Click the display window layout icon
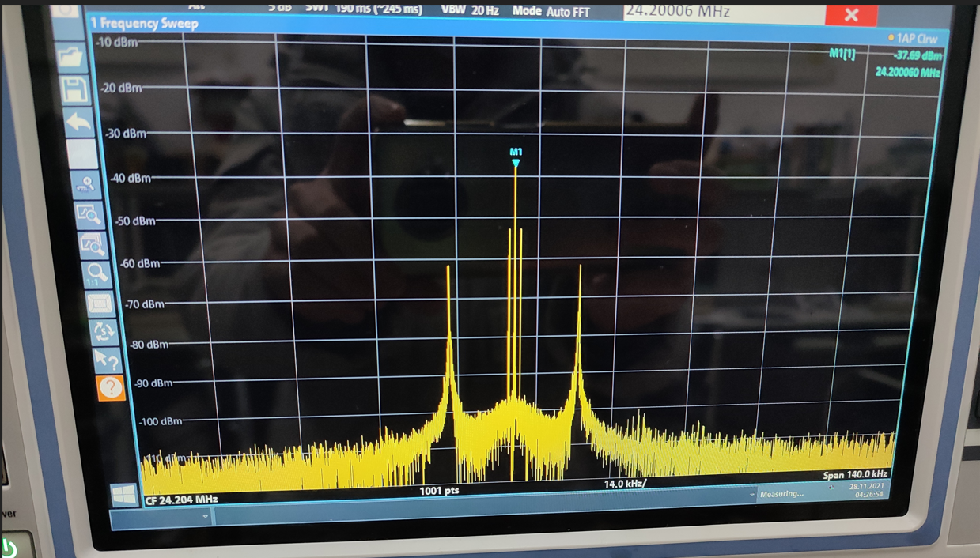The width and height of the screenshot is (980, 558). [100, 303]
